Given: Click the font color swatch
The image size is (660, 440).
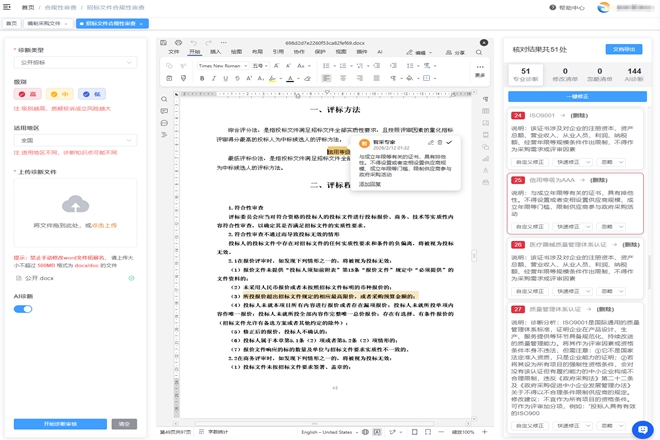Looking at the screenshot, I should [290, 78].
